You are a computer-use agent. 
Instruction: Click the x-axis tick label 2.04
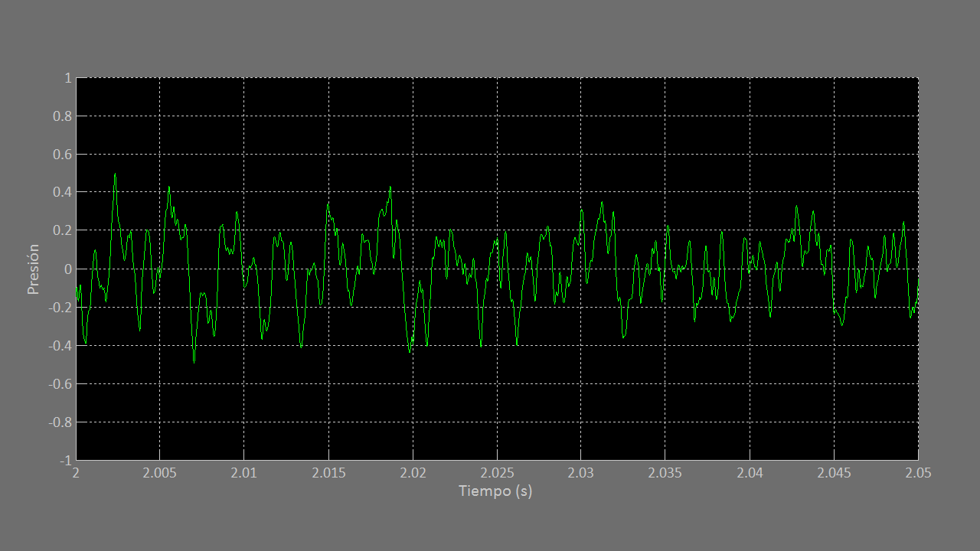click(x=750, y=473)
